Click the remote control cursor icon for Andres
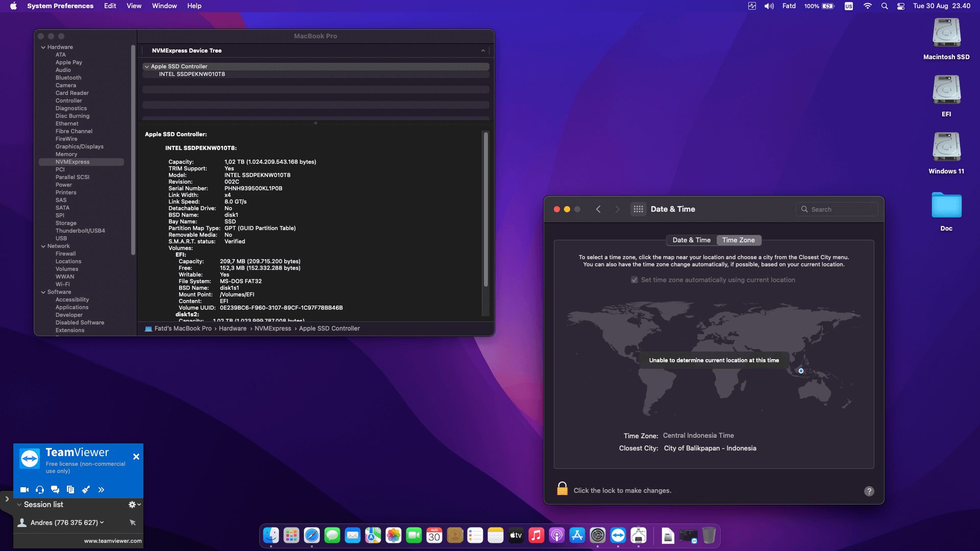980x551 pixels. (133, 522)
